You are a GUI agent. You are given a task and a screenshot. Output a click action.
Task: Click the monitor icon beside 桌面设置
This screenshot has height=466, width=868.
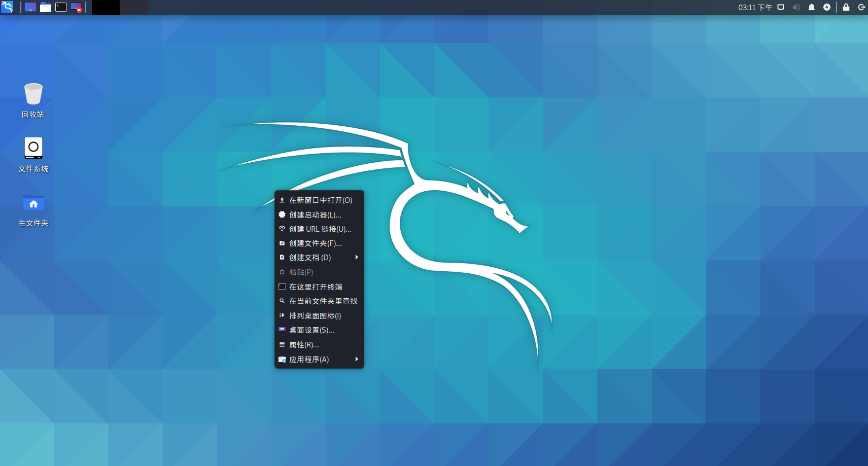282,330
